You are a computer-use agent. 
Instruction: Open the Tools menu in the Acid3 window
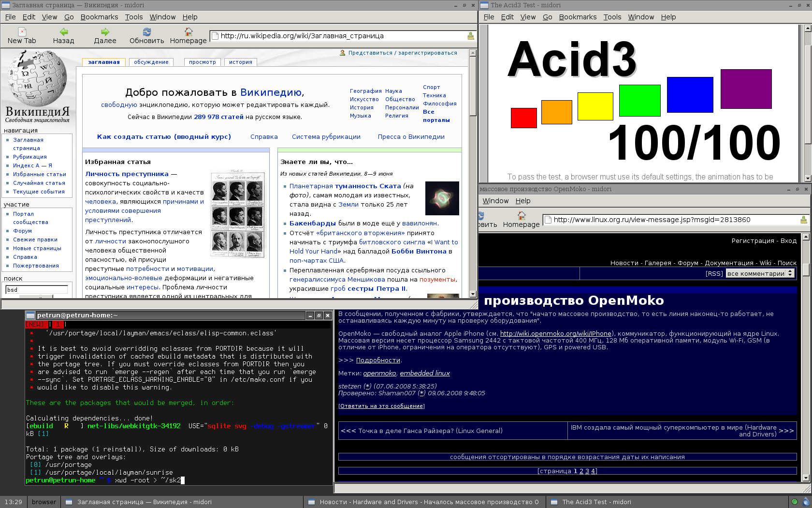pos(612,17)
